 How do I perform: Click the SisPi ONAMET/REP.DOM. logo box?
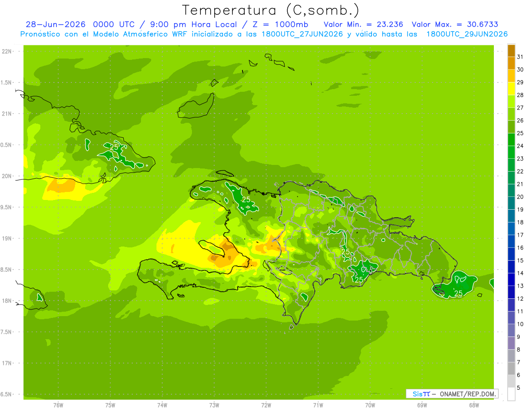coord(452,394)
